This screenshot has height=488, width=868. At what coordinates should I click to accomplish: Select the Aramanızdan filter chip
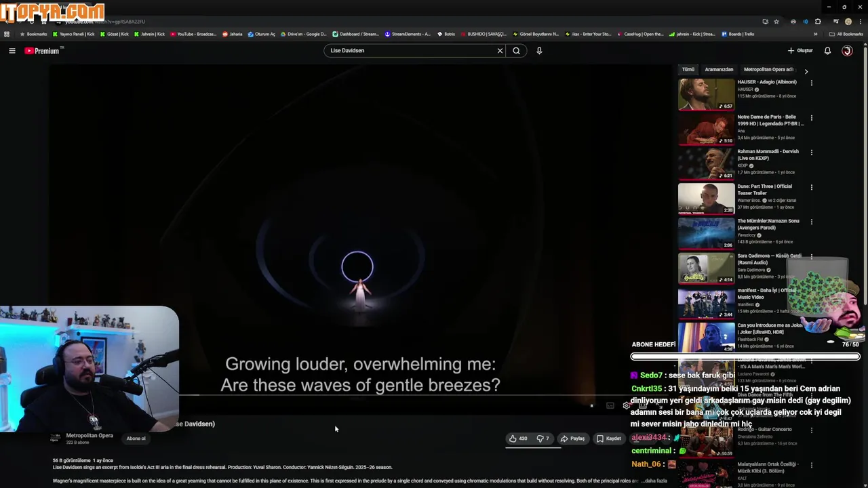tap(719, 69)
